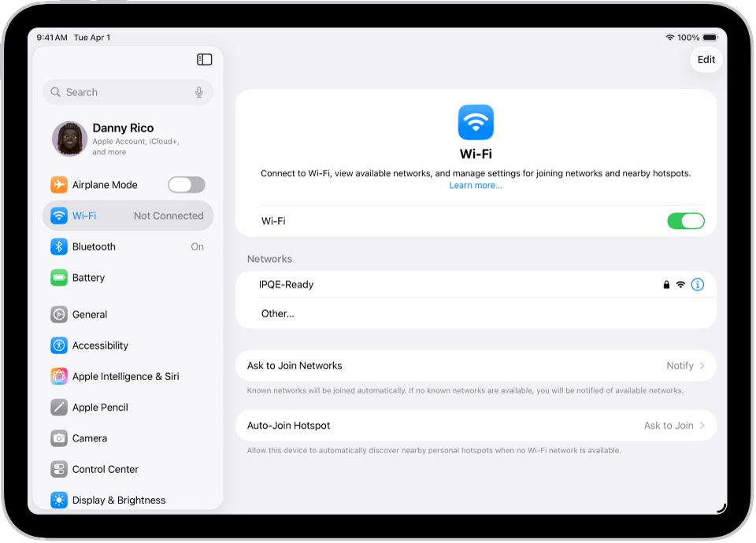The width and height of the screenshot is (756, 543).
Task: Tap the Control Center icon
Action: click(59, 469)
